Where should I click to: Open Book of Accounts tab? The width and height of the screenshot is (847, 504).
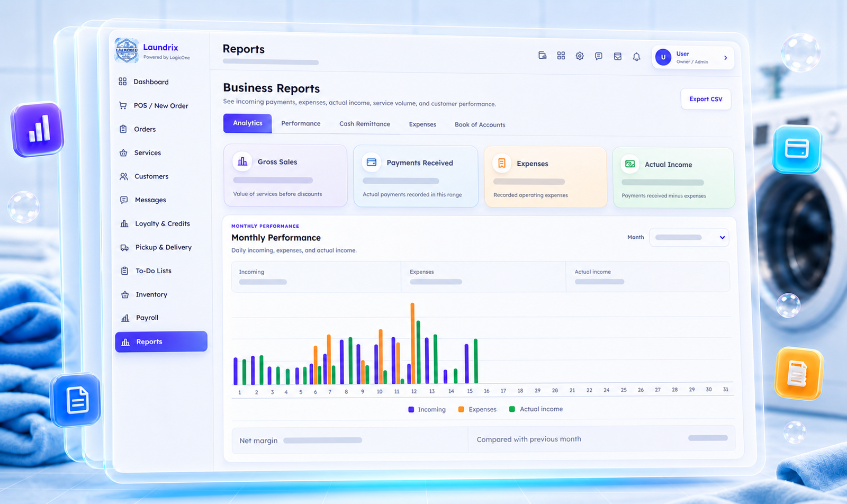point(480,125)
